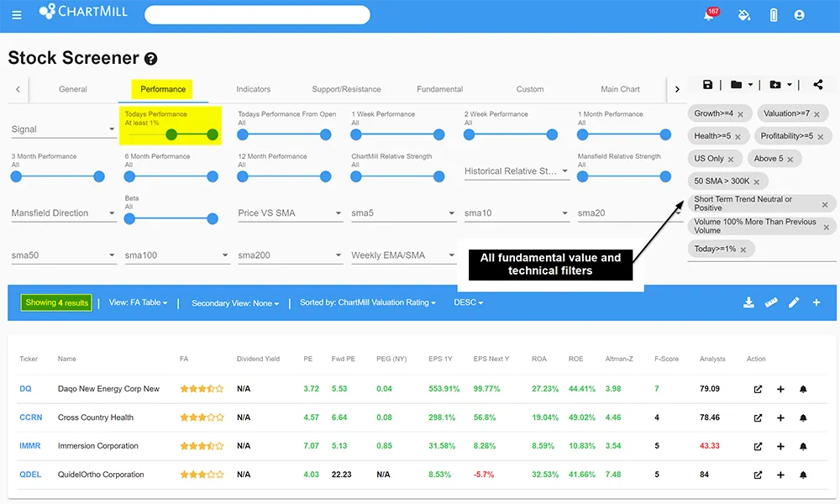Save the current screen with floppy disk icon
Image resolution: width=840 pixels, height=504 pixels.
708,85
